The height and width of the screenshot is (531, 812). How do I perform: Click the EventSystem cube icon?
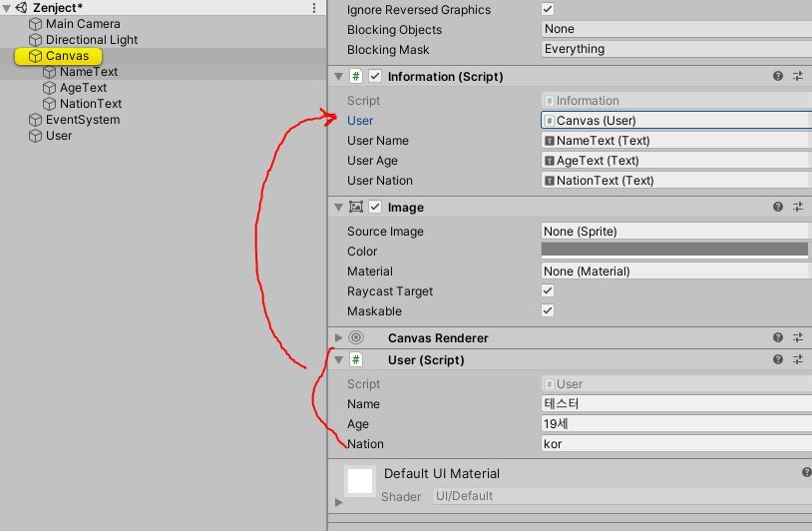(x=35, y=120)
